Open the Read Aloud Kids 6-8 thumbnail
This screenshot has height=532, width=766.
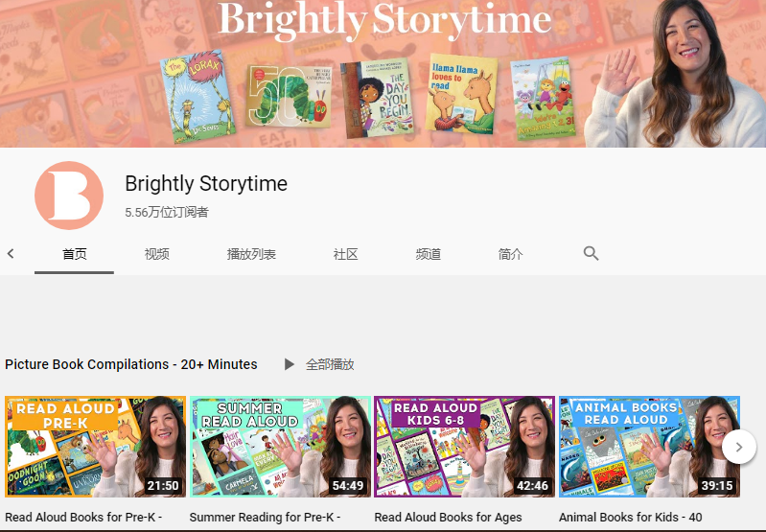(x=465, y=447)
